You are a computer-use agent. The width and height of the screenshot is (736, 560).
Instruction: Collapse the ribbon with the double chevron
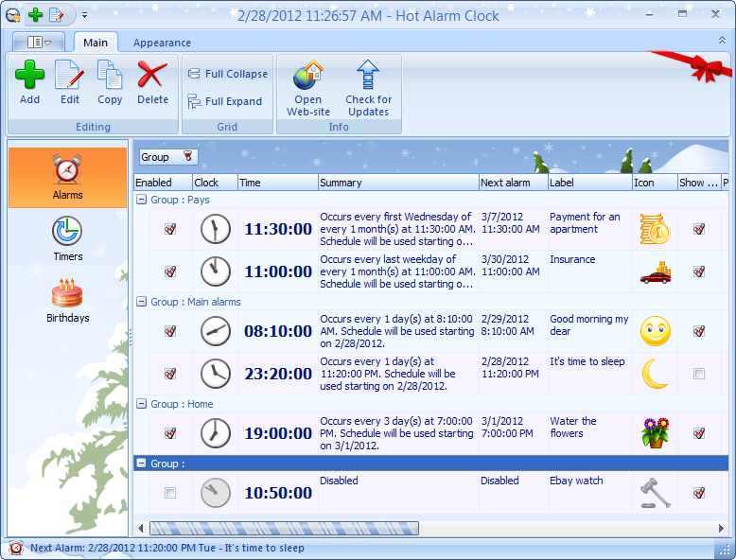coord(722,41)
